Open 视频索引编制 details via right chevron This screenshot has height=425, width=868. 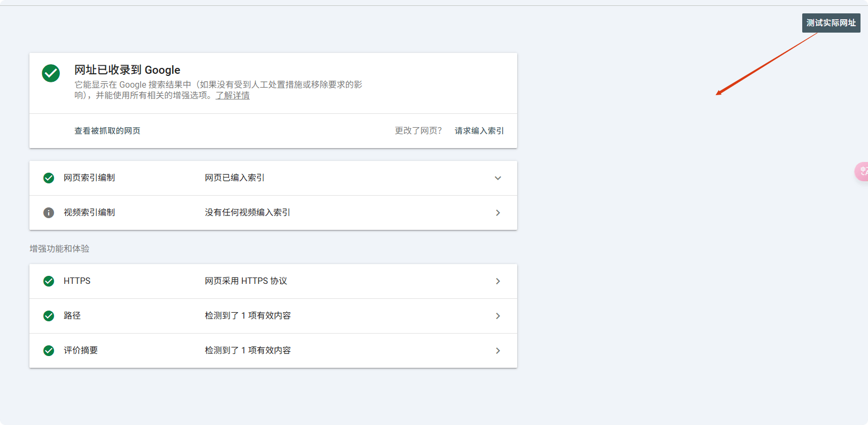(x=498, y=213)
